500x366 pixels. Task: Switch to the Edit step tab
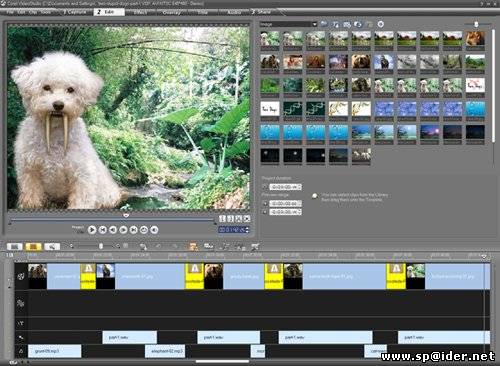[109, 12]
